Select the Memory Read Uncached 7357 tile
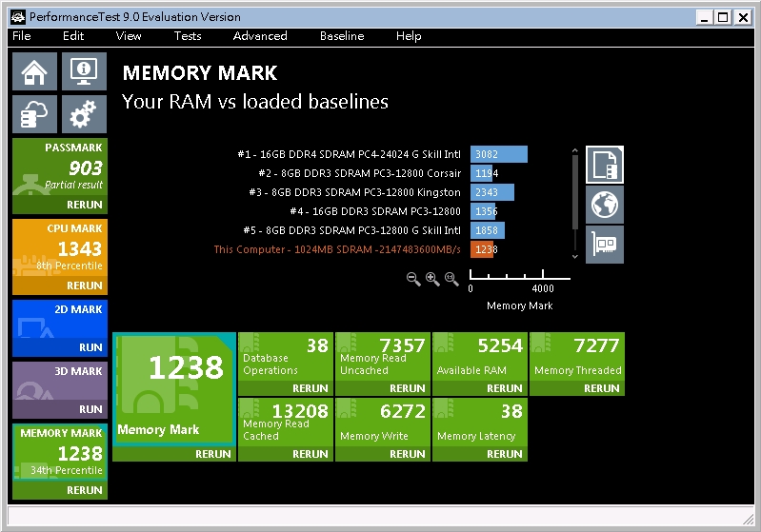 pos(383,357)
